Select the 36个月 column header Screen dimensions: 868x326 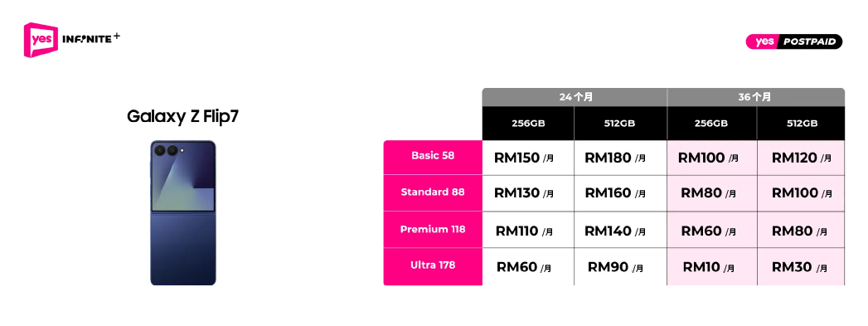coord(756,97)
